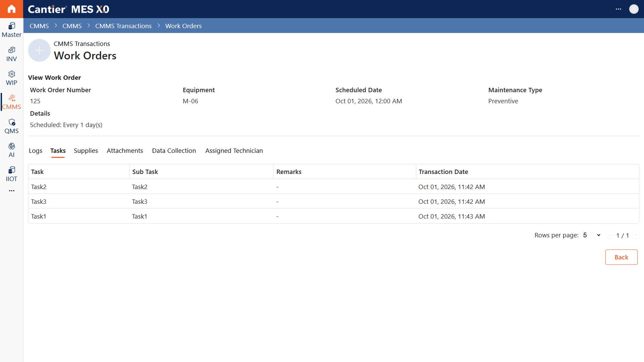
Task: Open the Attachments tab
Action: pyautogui.click(x=125, y=151)
